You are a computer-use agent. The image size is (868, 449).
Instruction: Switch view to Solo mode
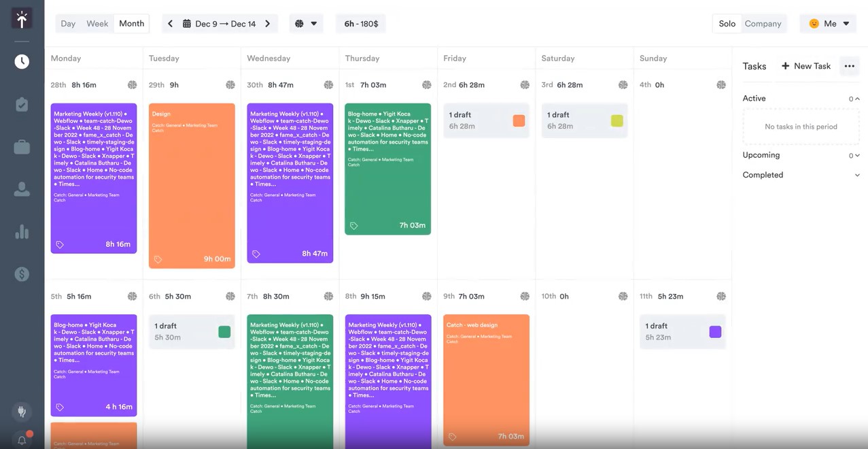726,23
